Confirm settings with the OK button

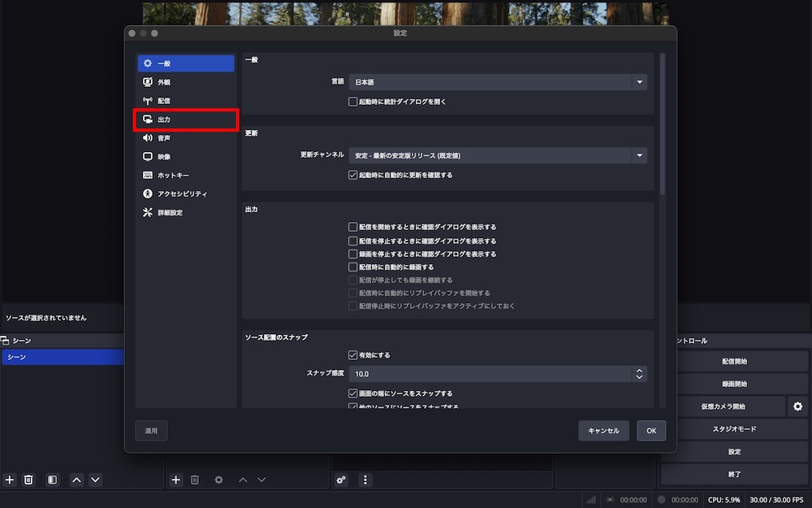(651, 431)
